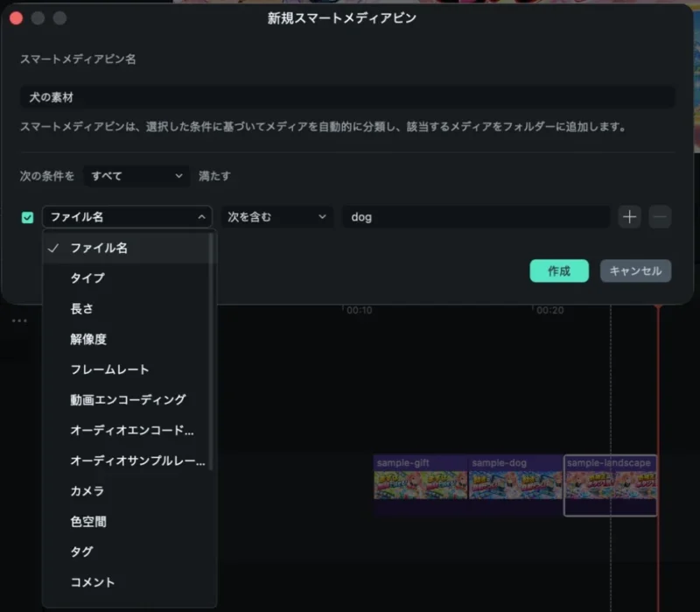Screen dimensions: 700x612
Task: Select the sample-landscape clip on timeline
Action: coord(610,485)
